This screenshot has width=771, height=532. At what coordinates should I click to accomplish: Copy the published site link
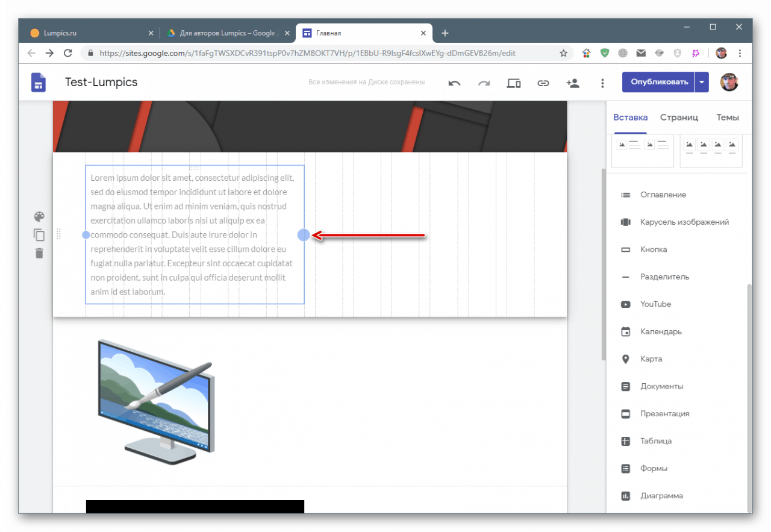543,83
